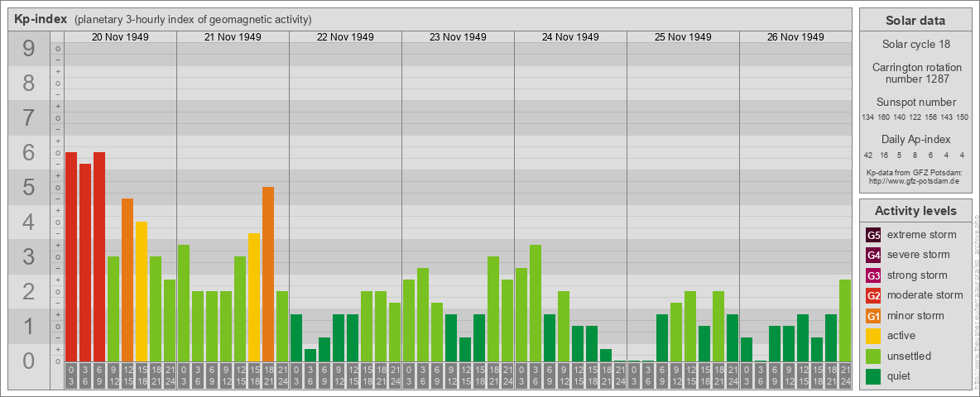This screenshot has height=397, width=980.
Task: Click the light green unsettled level swatch
Action: coord(873,356)
